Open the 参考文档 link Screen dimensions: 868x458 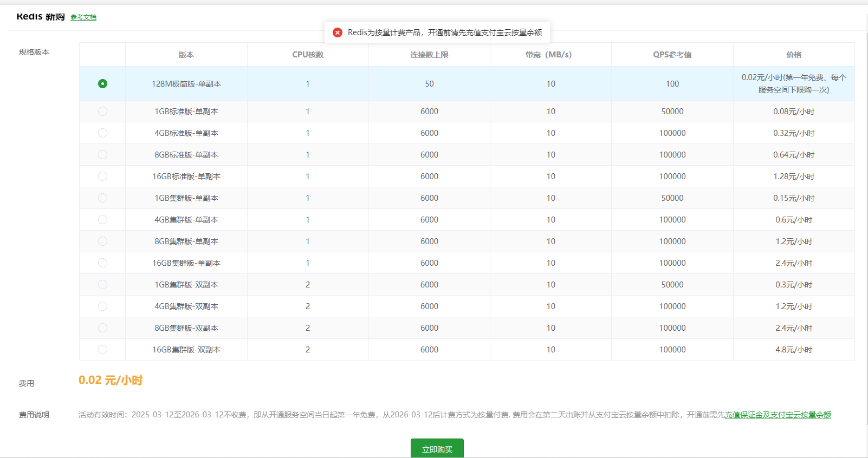(x=83, y=17)
